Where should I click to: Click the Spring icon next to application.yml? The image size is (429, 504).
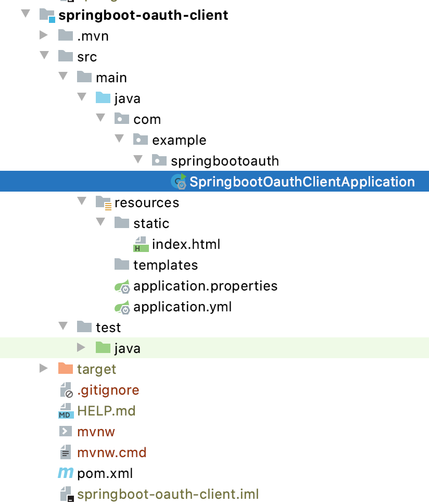tap(122, 307)
